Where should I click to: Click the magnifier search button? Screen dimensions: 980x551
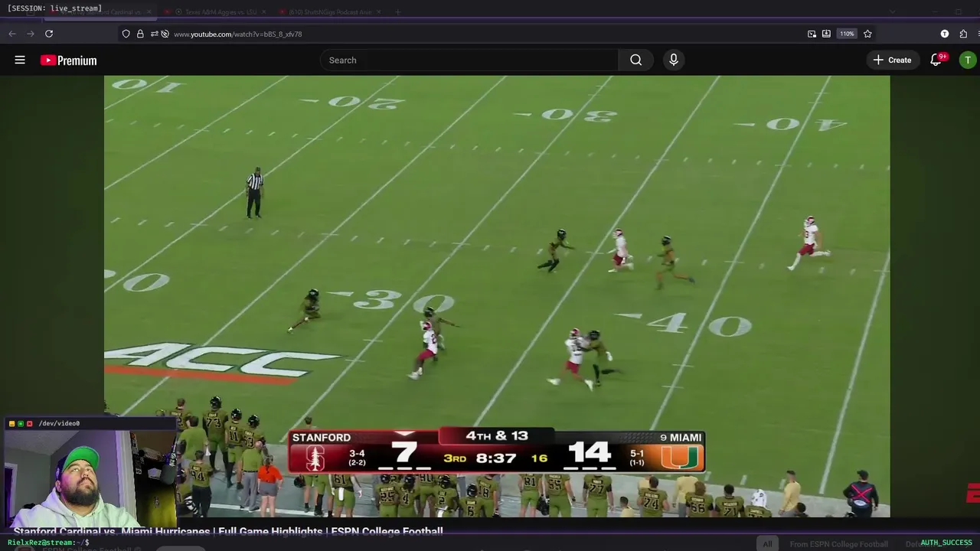(x=635, y=60)
